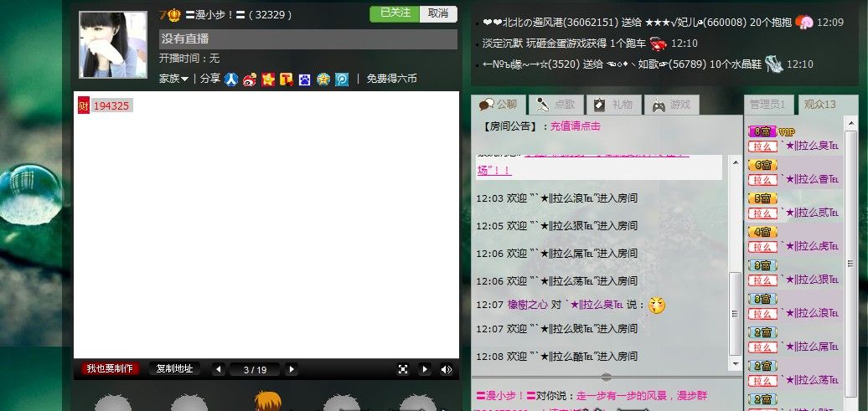868x411 pixels.
Task: Click the green 已关注 followed button
Action: click(395, 14)
